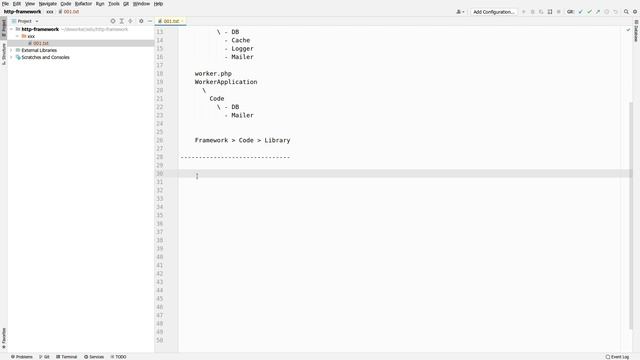This screenshot has width=640, height=360.
Task: Expand External Libraries node
Action: (x=11, y=50)
